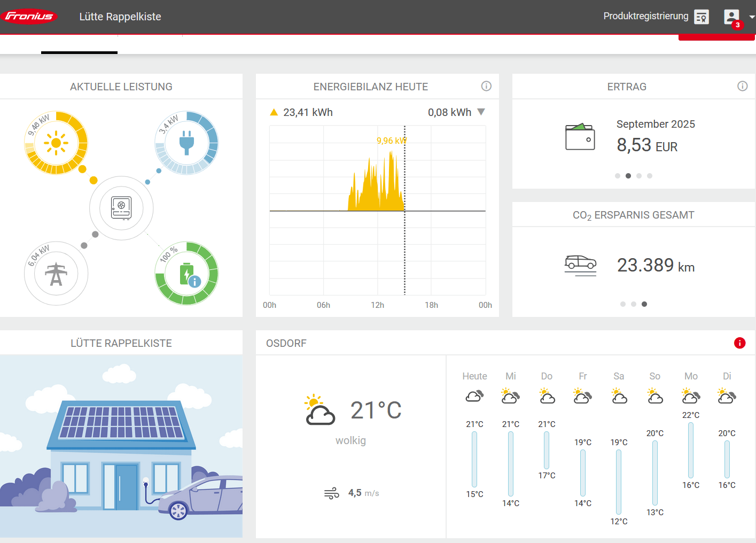The height and width of the screenshot is (543, 756).
Task: Click red weather alert info icon
Action: point(739,343)
